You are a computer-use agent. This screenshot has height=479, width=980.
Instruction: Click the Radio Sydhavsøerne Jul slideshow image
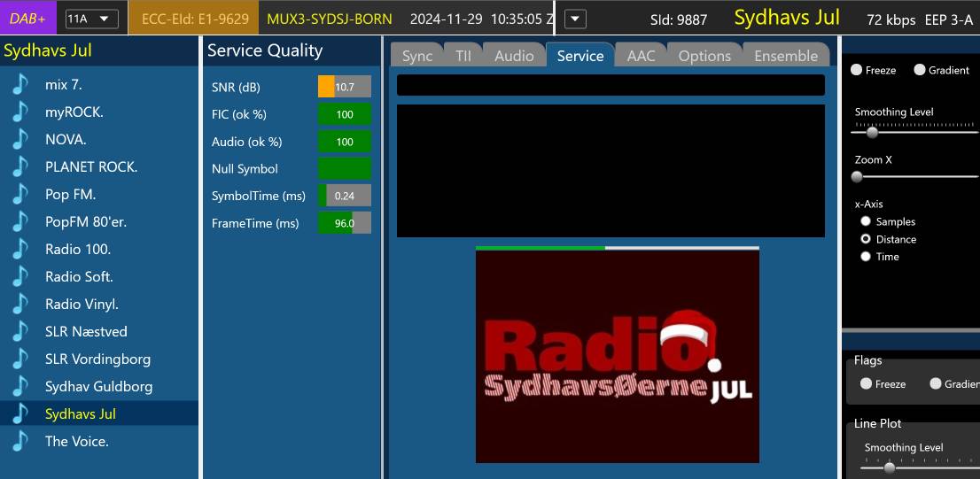coord(617,356)
